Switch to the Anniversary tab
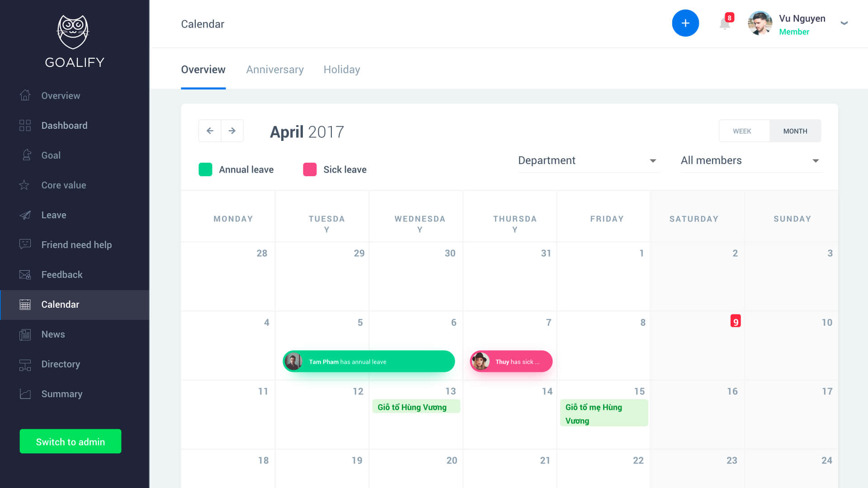868x488 pixels. point(275,70)
